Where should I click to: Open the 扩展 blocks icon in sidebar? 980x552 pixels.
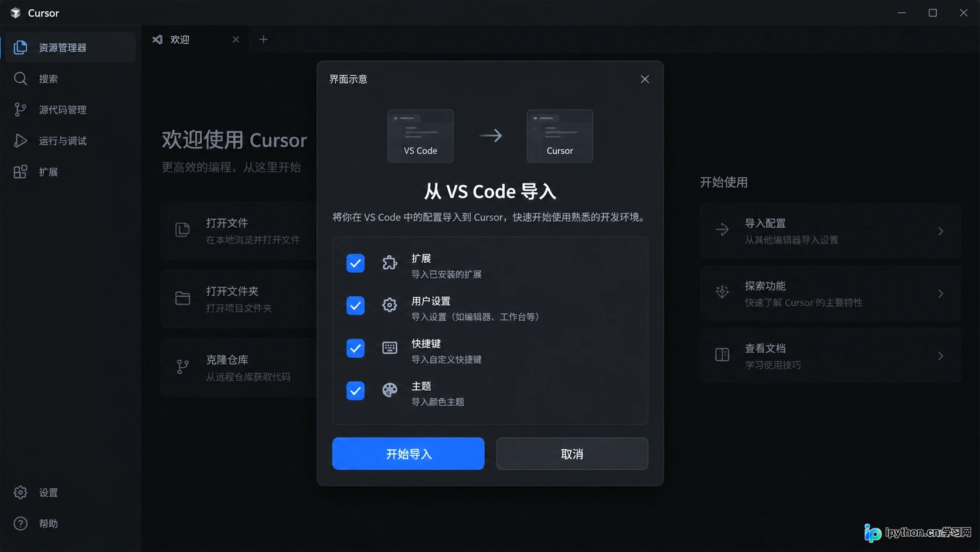(x=21, y=172)
